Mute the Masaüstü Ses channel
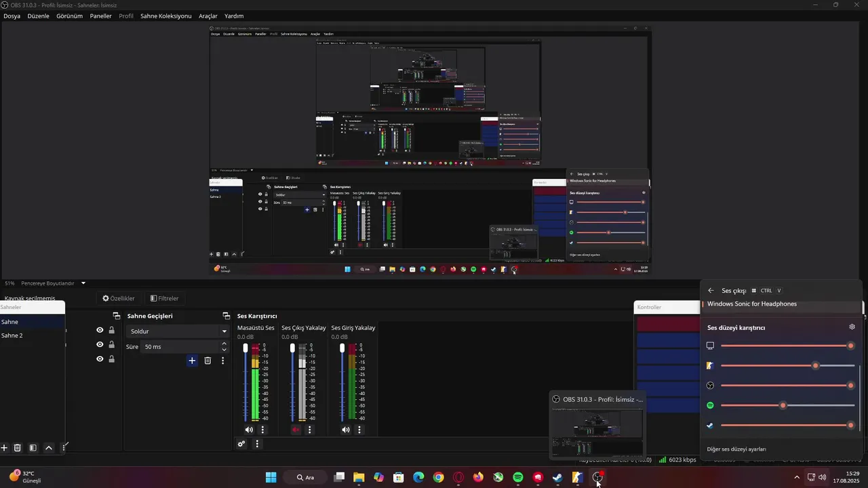This screenshot has width=868, height=488. [249, 430]
